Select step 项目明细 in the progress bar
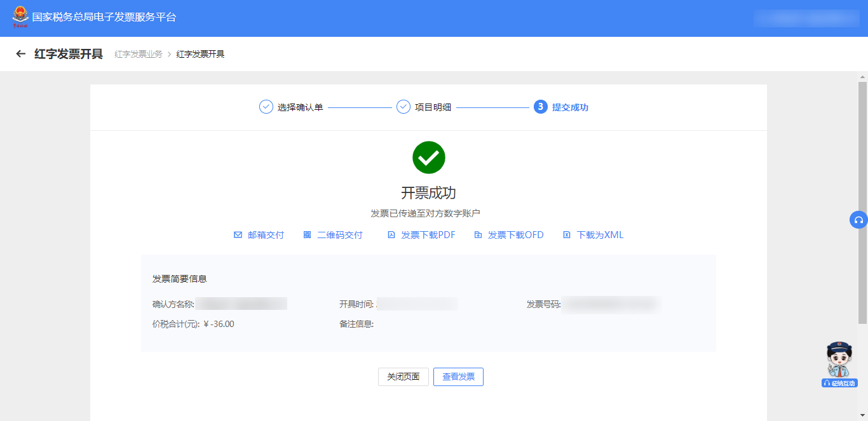Screen dimensions: 868x421 pyautogui.click(x=424, y=107)
